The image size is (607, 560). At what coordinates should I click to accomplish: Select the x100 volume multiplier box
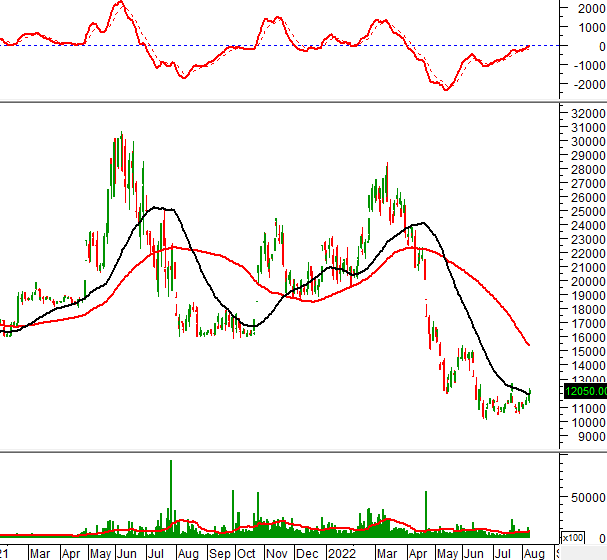pos(573,538)
